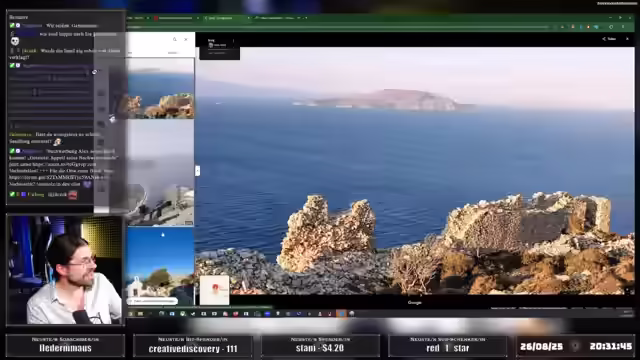Switch to the third browser tab
The image size is (640, 360).
click(x=227, y=18)
